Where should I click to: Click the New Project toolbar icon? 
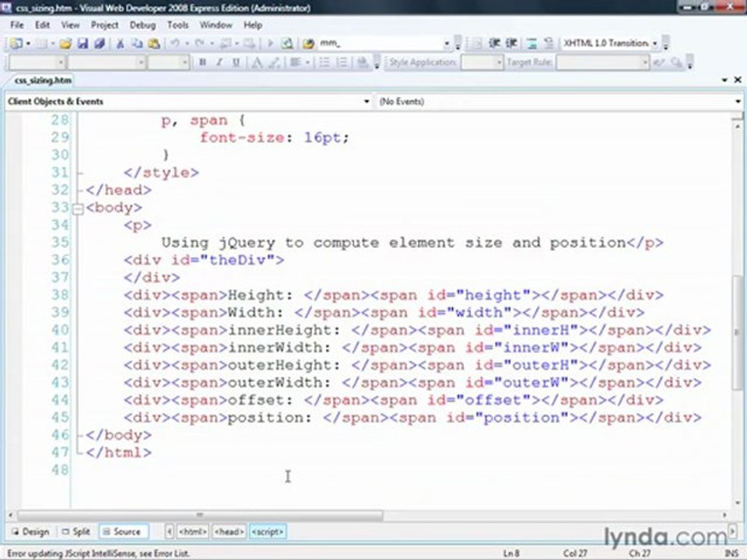16,44
